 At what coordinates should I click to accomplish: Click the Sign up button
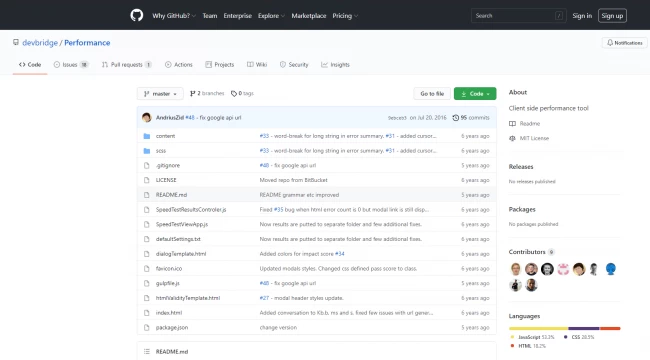tap(612, 16)
